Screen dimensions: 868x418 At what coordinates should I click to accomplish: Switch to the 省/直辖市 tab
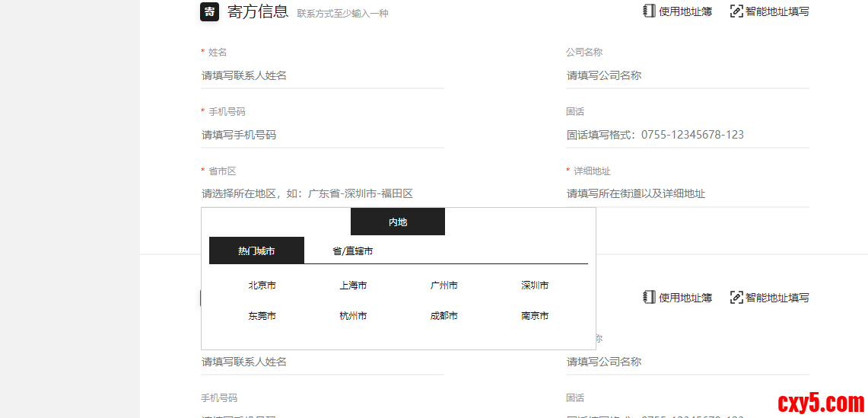(352, 250)
